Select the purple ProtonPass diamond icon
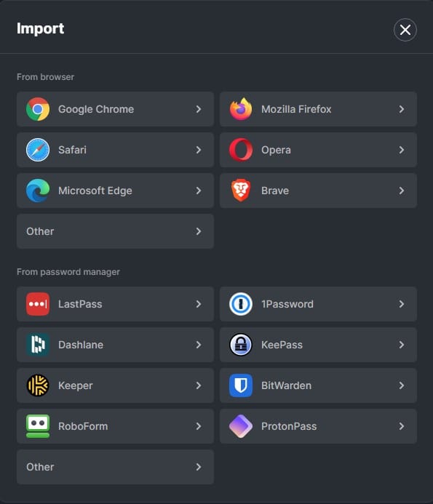The width and height of the screenshot is (433, 504). pyautogui.click(x=241, y=426)
